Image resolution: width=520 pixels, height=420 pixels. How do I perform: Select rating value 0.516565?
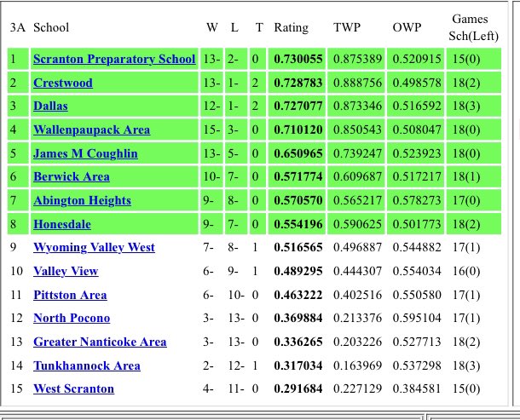coord(298,247)
